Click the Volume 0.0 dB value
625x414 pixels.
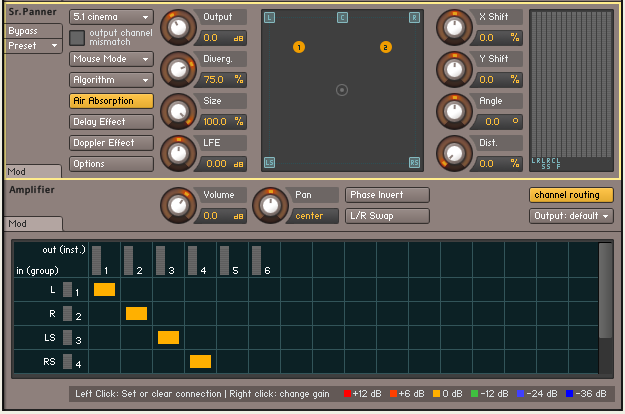click(x=222, y=216)
